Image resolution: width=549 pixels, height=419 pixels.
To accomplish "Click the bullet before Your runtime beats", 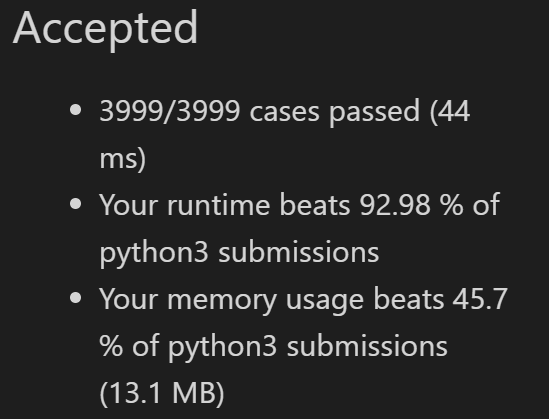I will [76, 204].
